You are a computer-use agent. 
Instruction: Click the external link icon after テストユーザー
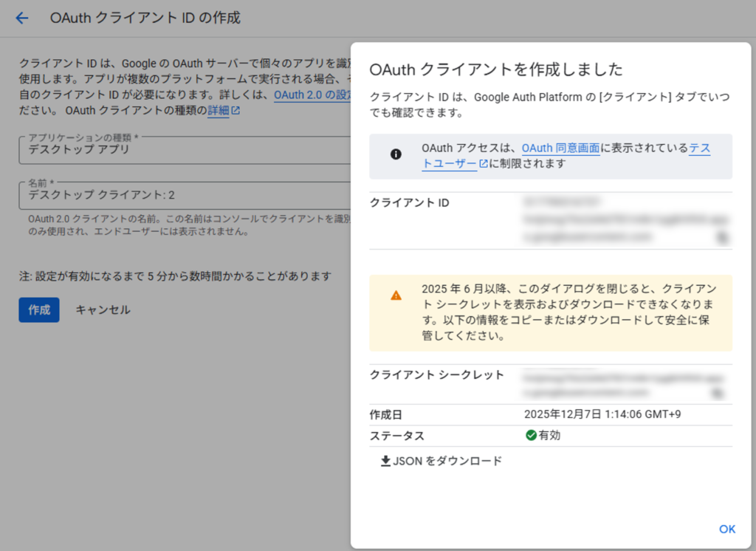tap(484, 165)
